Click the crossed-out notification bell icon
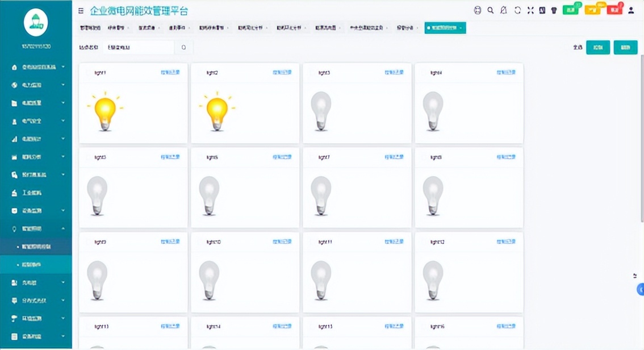Image resolution: width=644 pixels, height=350 pixels. tap(502, 10)
